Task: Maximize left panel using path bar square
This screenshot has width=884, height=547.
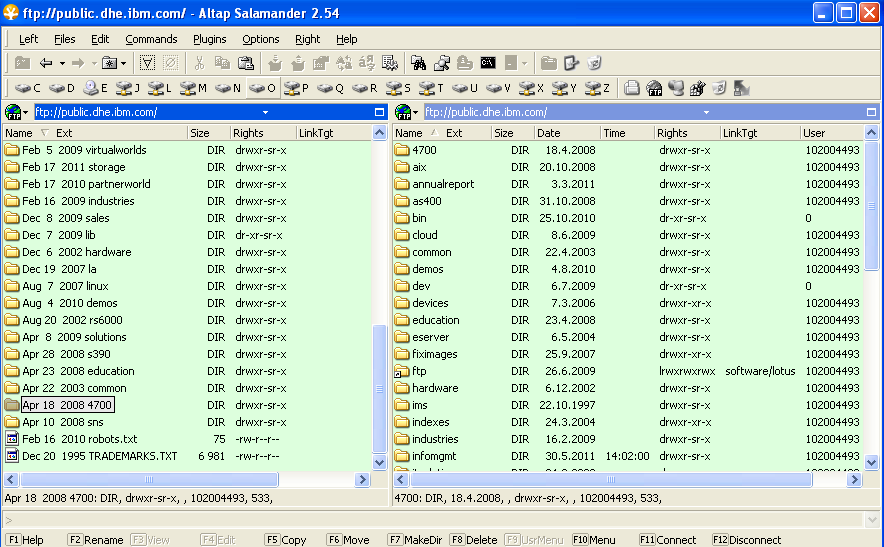Action: tap(379, 112)
